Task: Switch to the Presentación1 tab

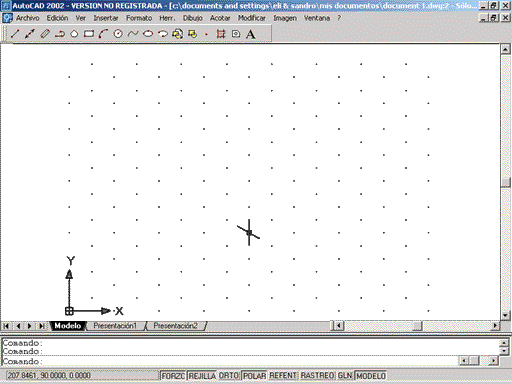Action: pyautogui.click(x=115, y=326)
